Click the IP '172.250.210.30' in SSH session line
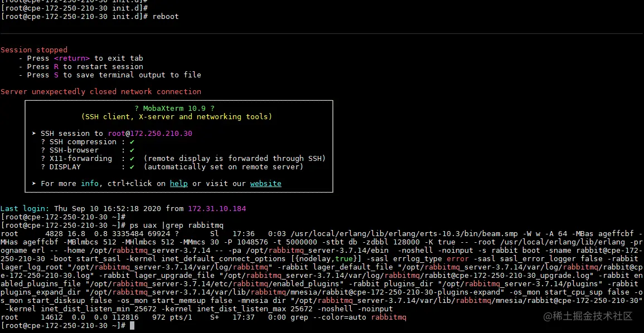Screen dimensions: 644x333 point(161,133)
